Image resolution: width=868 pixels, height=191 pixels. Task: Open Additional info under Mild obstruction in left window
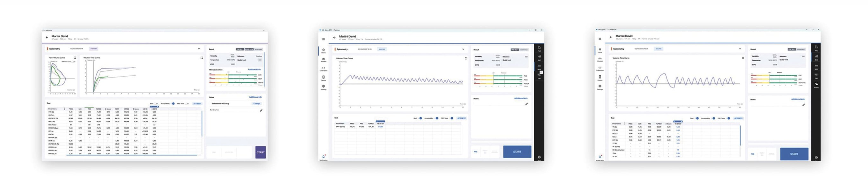coord(254,69)
